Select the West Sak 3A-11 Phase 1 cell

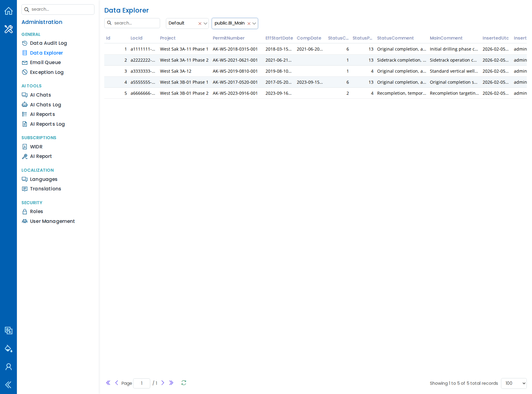coord(184,49)
